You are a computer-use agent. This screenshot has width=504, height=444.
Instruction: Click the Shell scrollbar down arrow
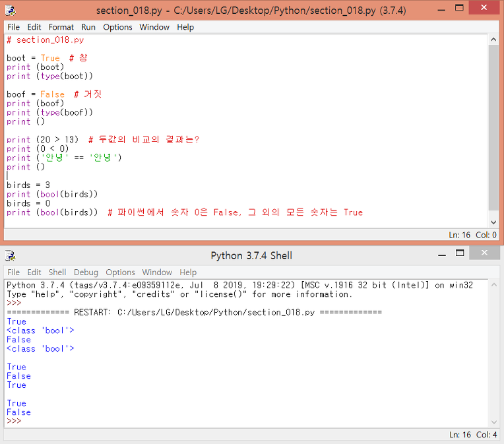click(494, 422)
